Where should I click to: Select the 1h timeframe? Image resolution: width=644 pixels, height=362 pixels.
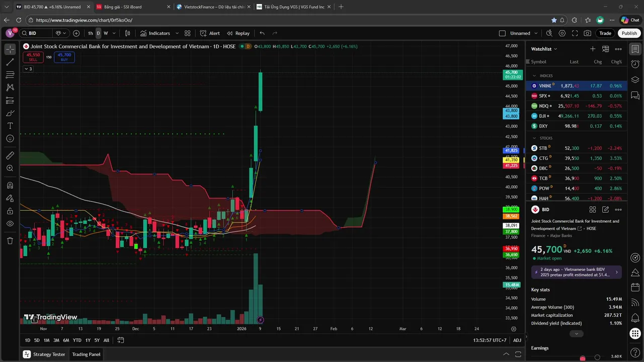(x=91, y=33)
